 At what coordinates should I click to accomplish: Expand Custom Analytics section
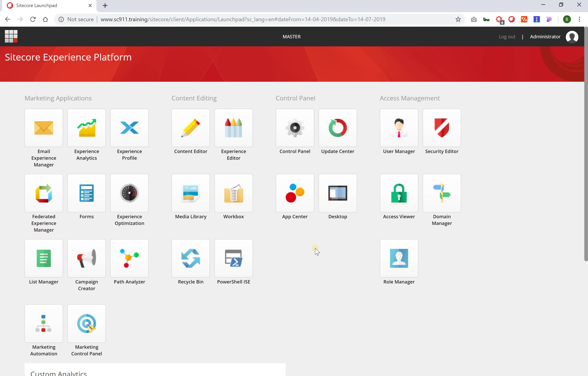pyautogui.click(x=59, y=373)
